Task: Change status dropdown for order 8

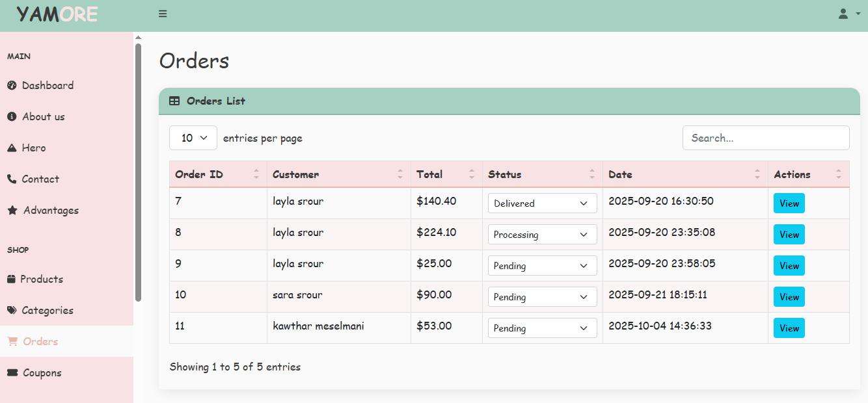Action: pos(542,235)
